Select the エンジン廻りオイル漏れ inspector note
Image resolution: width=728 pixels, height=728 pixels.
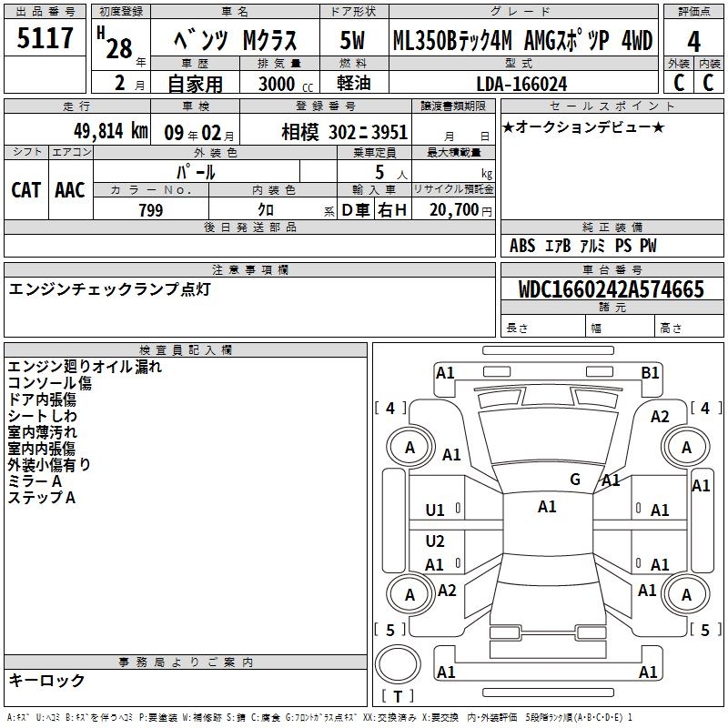tap(85, 367)
